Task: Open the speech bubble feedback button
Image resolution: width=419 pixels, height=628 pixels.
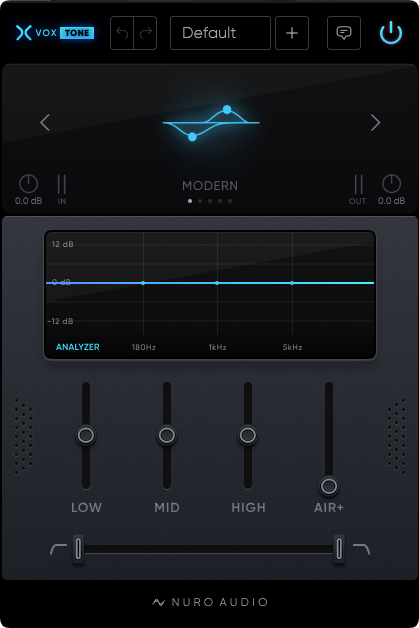Action: pos(344,33)
